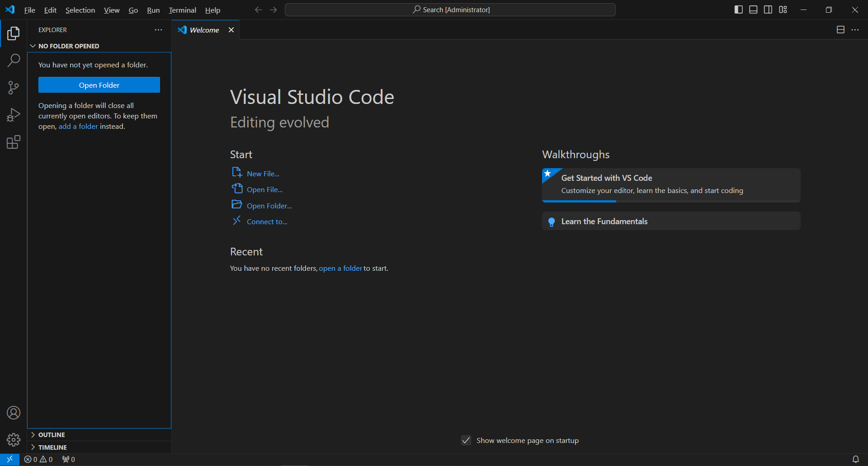
Task: Click the Search [Administrator] command center box
Action: click(450, 9)
